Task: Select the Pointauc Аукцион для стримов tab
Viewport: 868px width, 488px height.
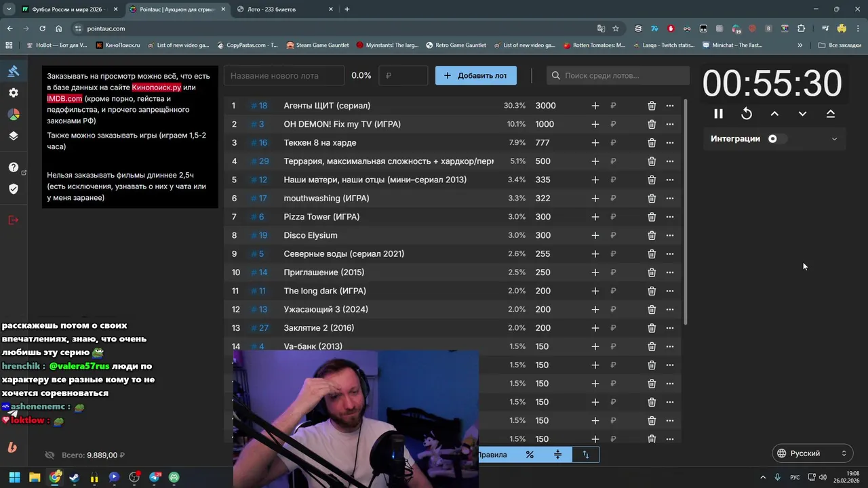Action: point(176,9)
